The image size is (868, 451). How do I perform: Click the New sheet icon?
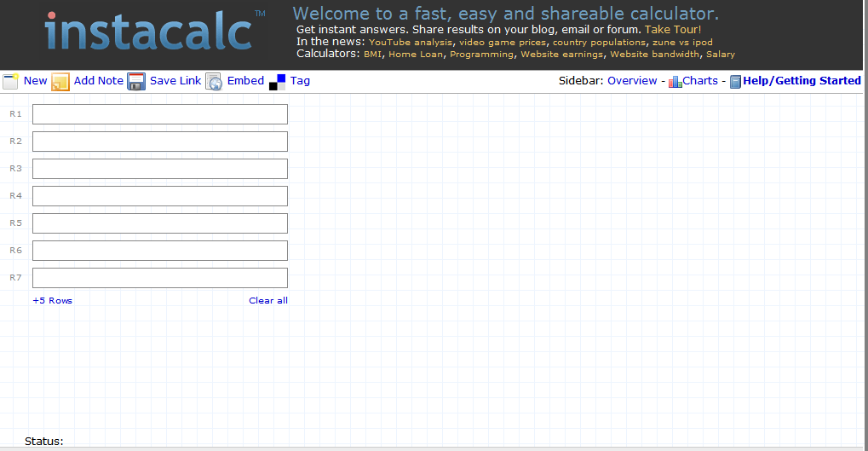coord(10,82)
